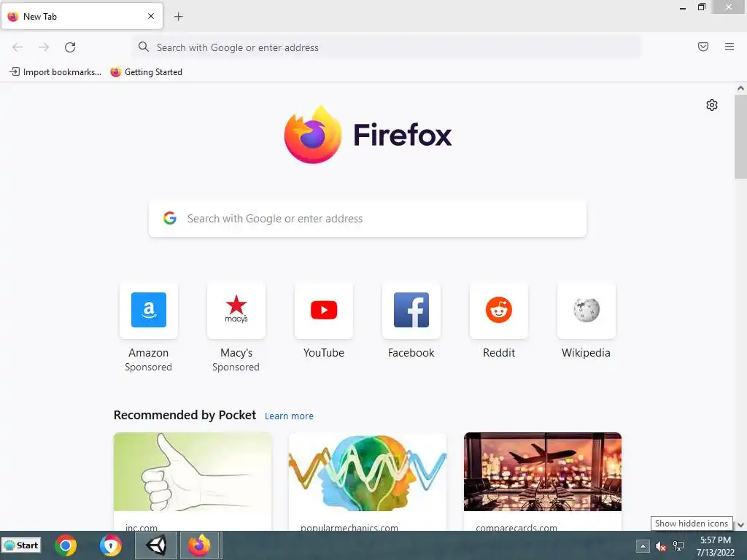Click the Recommended by Pocket heading

(x=185, y=415)
